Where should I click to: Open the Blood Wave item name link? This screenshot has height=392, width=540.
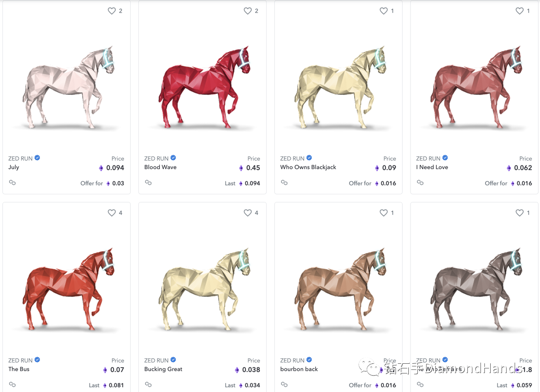click(x=160, y=167)
